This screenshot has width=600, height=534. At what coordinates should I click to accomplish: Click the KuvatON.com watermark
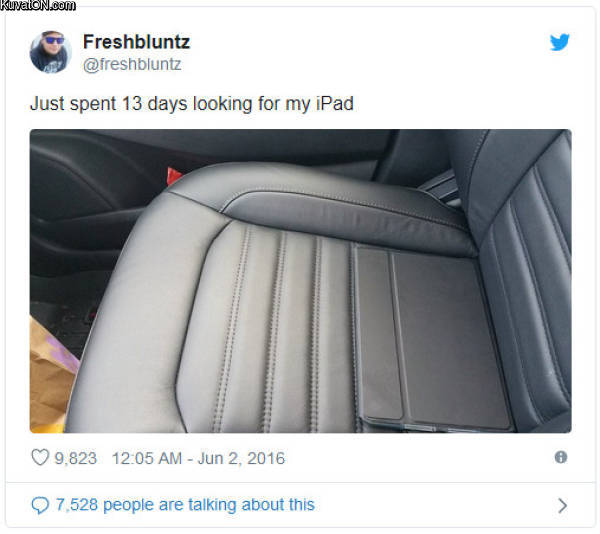(x=38, y=5)
